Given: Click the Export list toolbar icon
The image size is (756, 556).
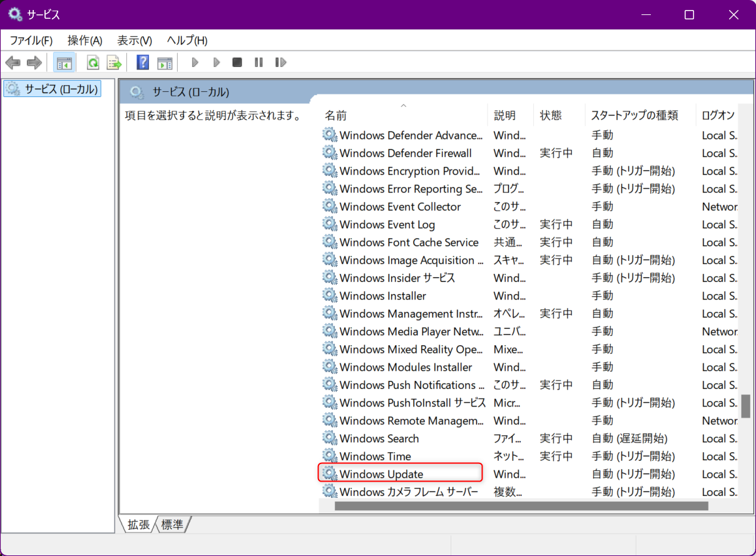Looking at the screenshot, I should tap(113, 63).
